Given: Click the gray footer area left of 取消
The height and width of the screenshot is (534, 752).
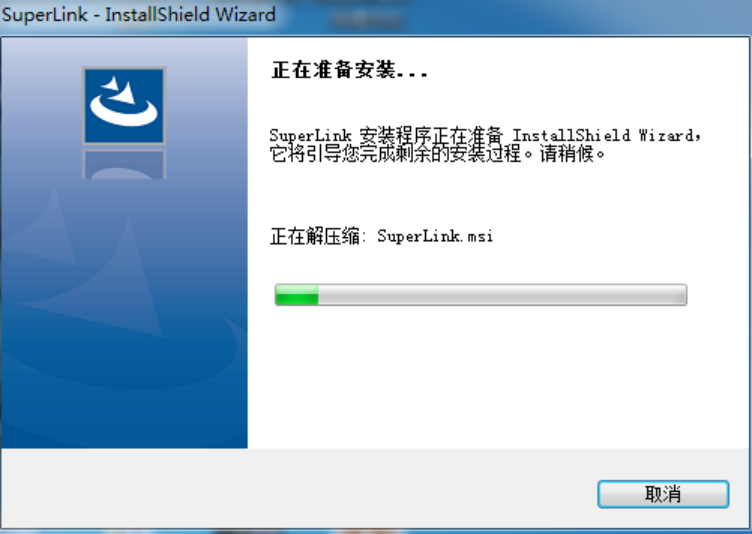Looking at the screenshot, I should (x=297, y=488).
